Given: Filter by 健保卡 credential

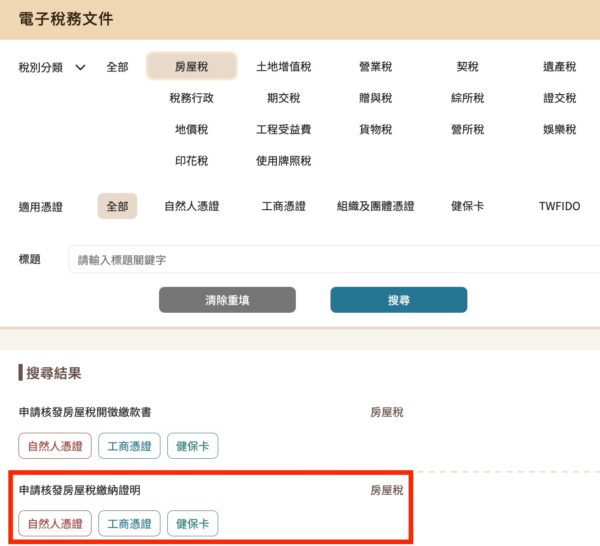Looking at the screenshot, I should coord(467,206).
